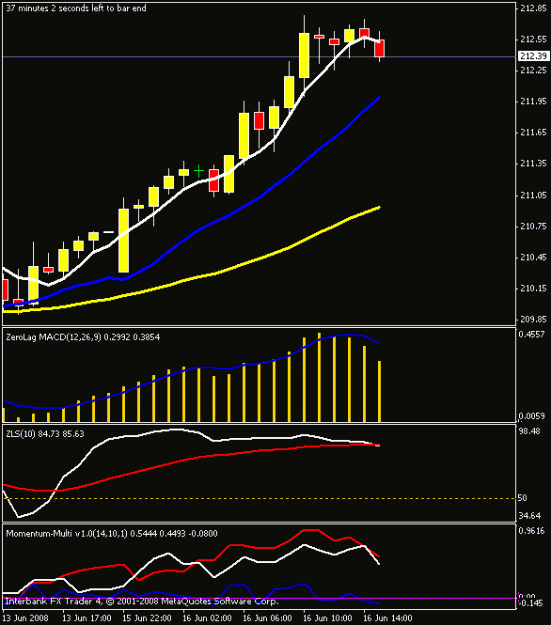
Task: Click the 211.95 price scale value
Action: pos(533,101)
